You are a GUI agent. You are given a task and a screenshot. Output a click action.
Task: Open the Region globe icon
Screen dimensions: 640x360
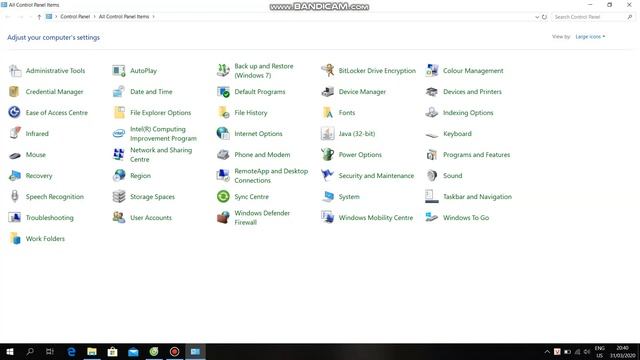pyautogui.click(x=119, y=176)
